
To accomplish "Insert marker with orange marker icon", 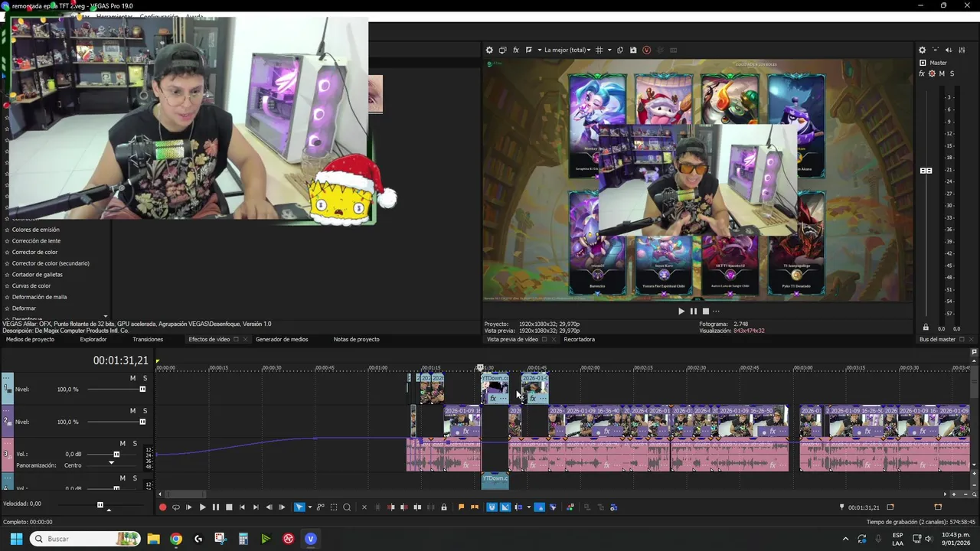I will tap(461, 507).
